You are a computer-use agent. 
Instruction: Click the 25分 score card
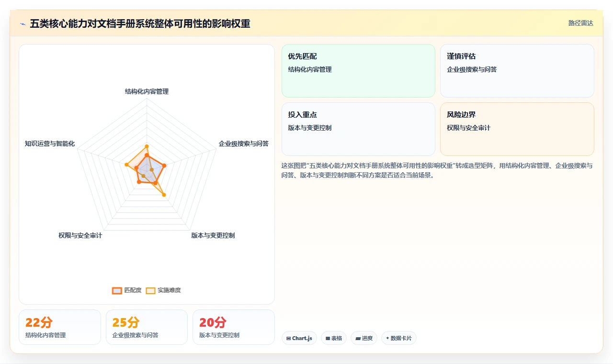point(147,327)
